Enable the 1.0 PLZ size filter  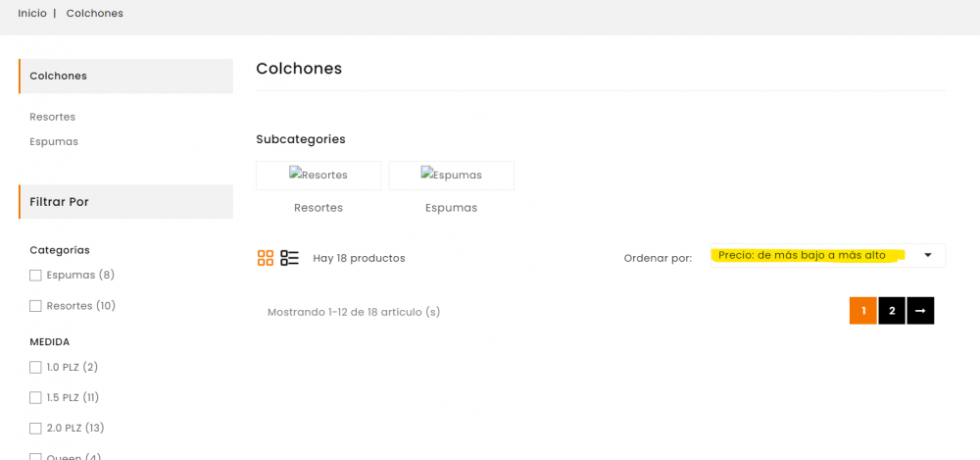point(36,368)
